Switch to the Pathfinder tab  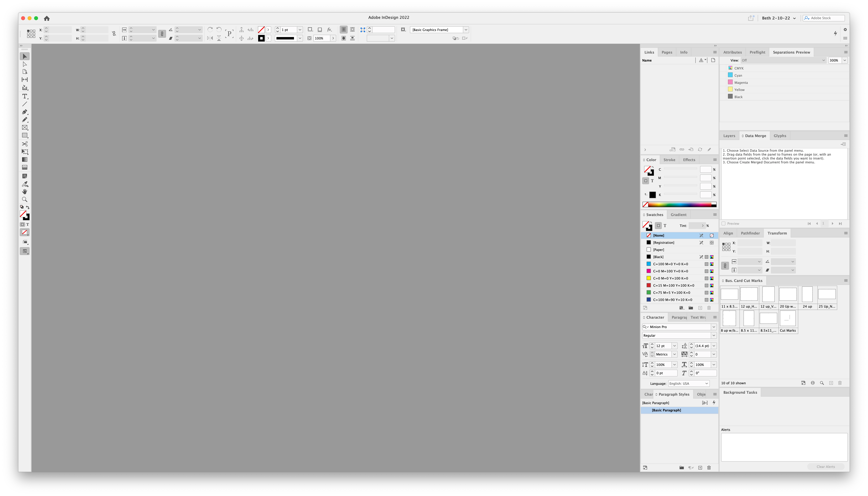point(750,233)
